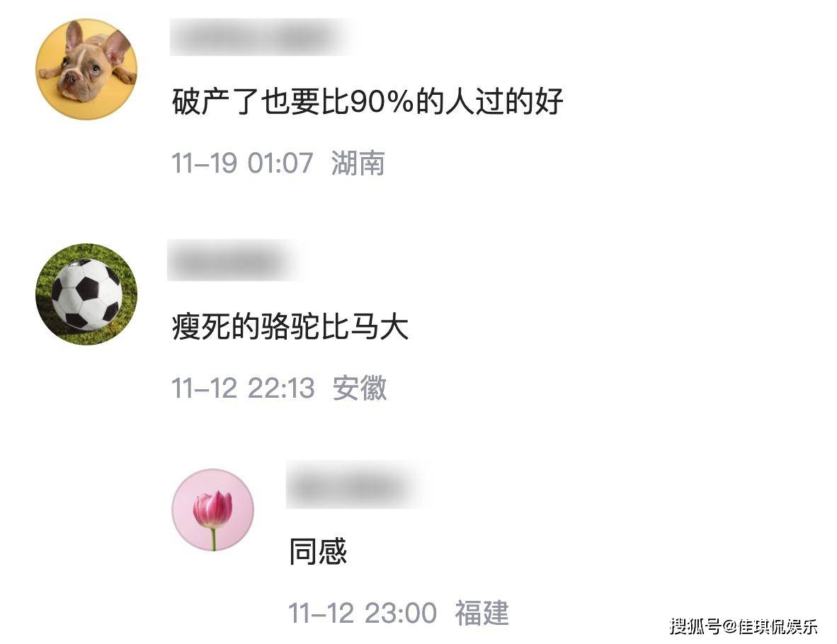Open the soccer ball avatar profile
This screenshot has height=644, width=837.
coord(86,294)
